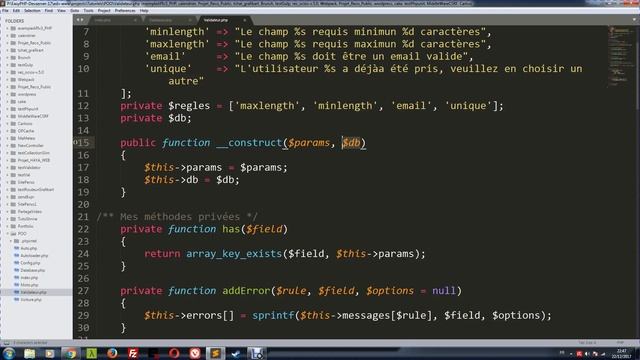Select the PartageVideo folder
640x360 pixels.
(30, 211)
